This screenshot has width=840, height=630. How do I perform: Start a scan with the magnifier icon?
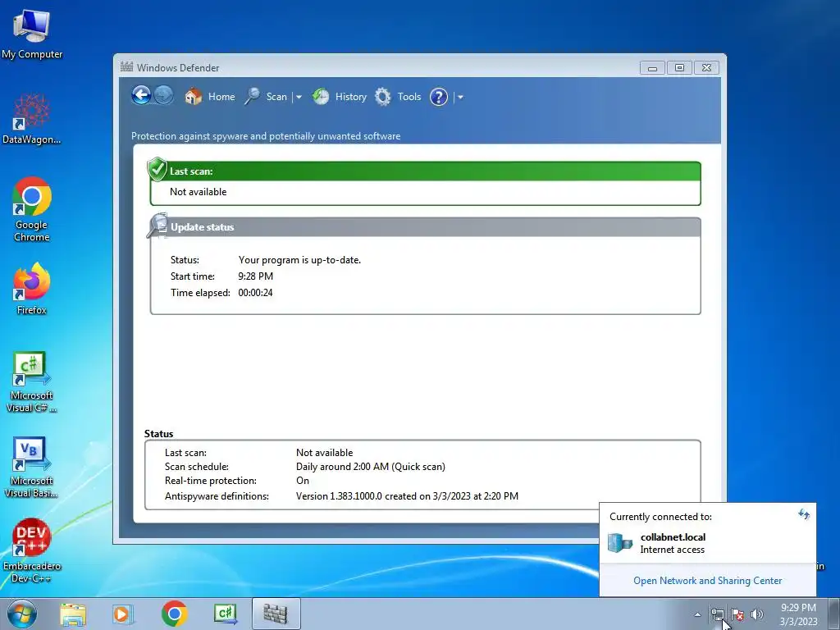click(x=252, y=97)
